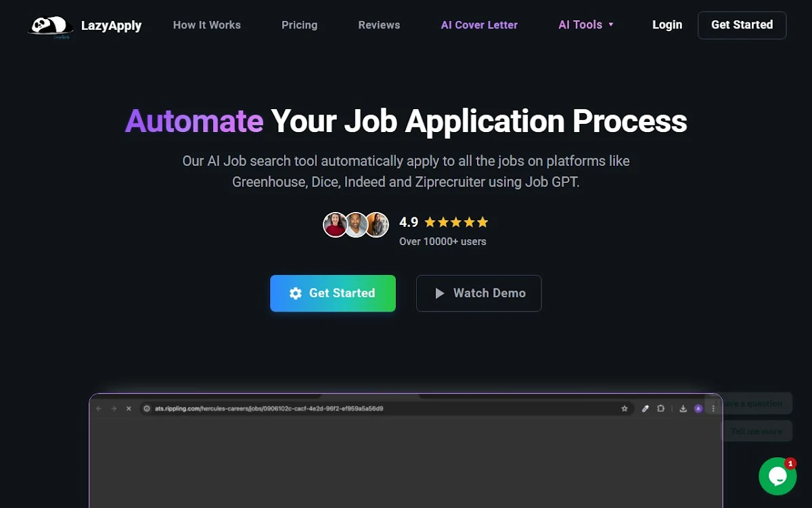812x508 pixels.
Task: Click the middle user avatar photo
Action: (x=356, y=224)
